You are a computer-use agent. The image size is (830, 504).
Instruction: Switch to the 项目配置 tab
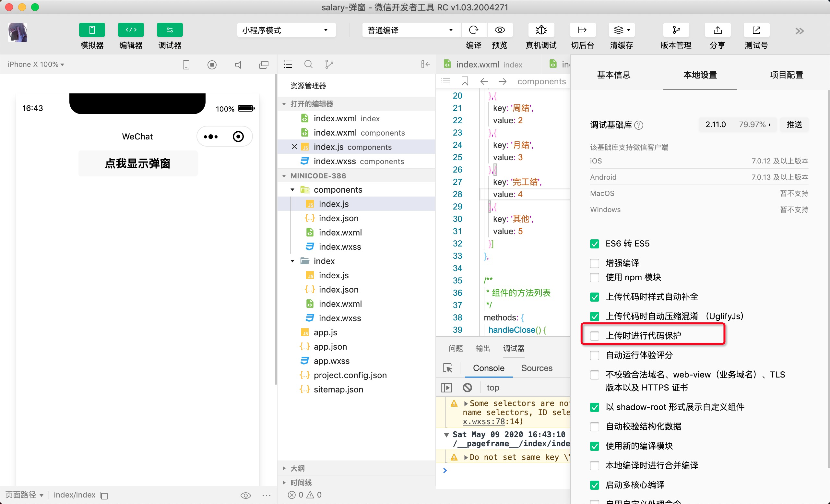coord(786,75)
